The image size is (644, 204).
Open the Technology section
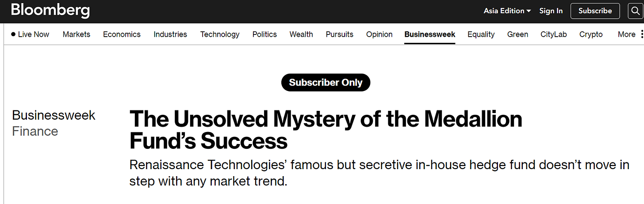(220, 34)
